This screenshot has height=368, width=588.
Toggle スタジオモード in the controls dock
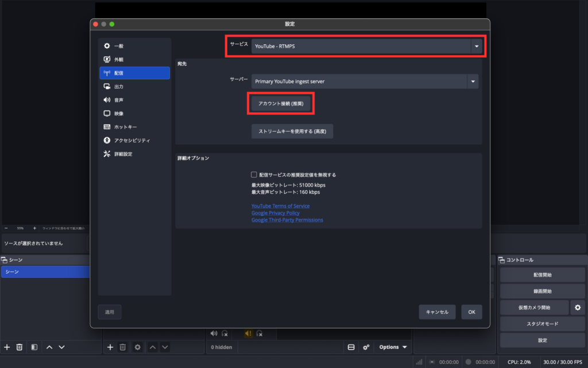(x=542, y=324)
